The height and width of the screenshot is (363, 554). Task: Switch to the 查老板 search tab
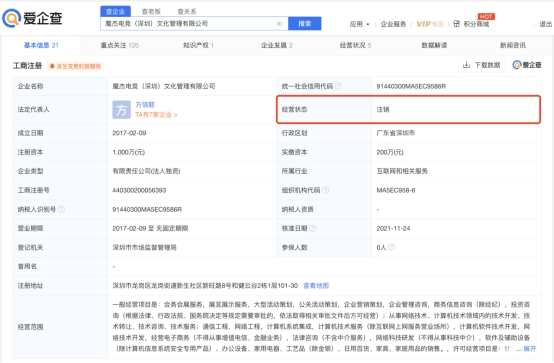151,11
